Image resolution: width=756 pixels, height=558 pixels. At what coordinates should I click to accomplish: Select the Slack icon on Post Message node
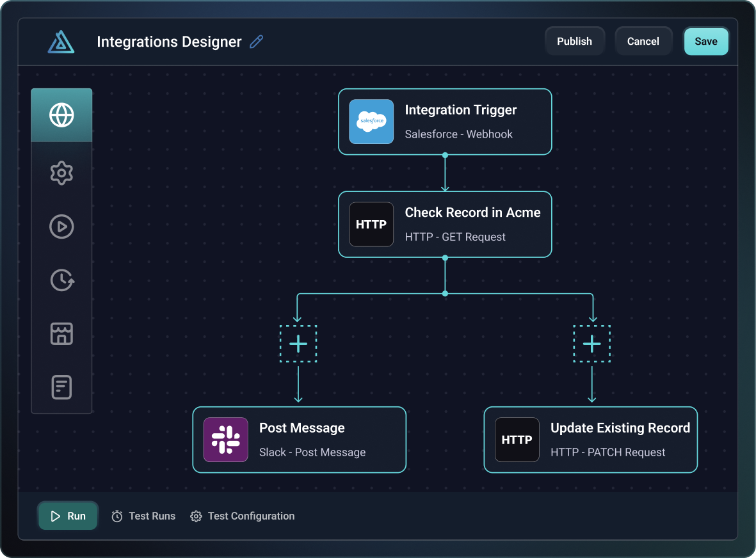coord(225,440)
